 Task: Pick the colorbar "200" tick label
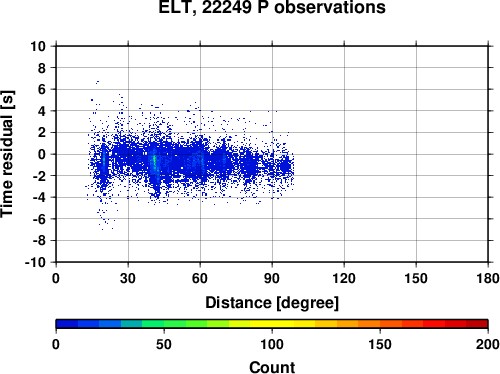pyautogui.click(x=488, y=344)
